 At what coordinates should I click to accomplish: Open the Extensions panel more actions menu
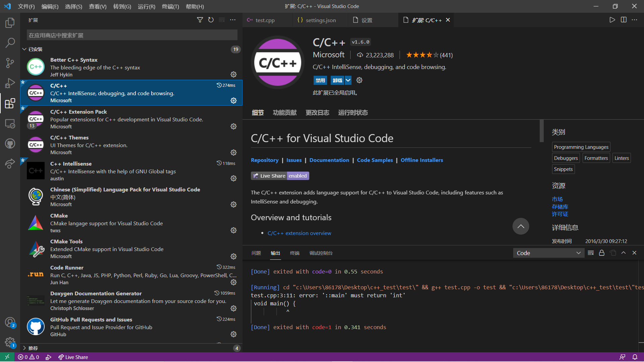coord(233,20)
